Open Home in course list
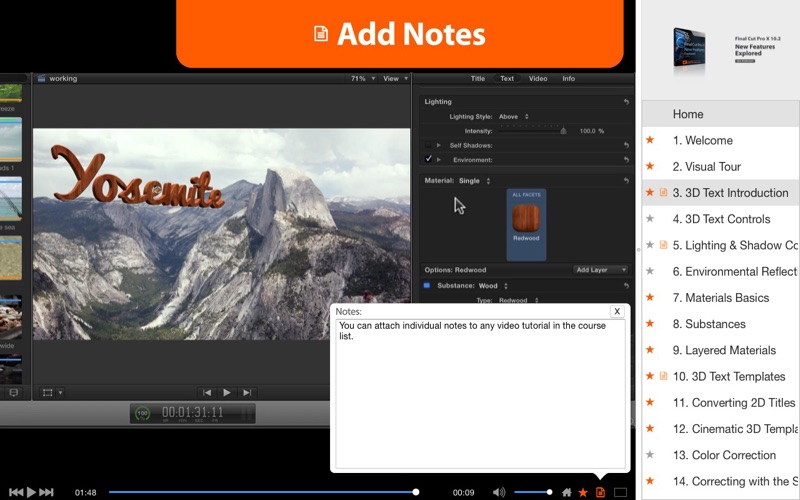Viewport: 800px width, 500px height. click(720, 114)
